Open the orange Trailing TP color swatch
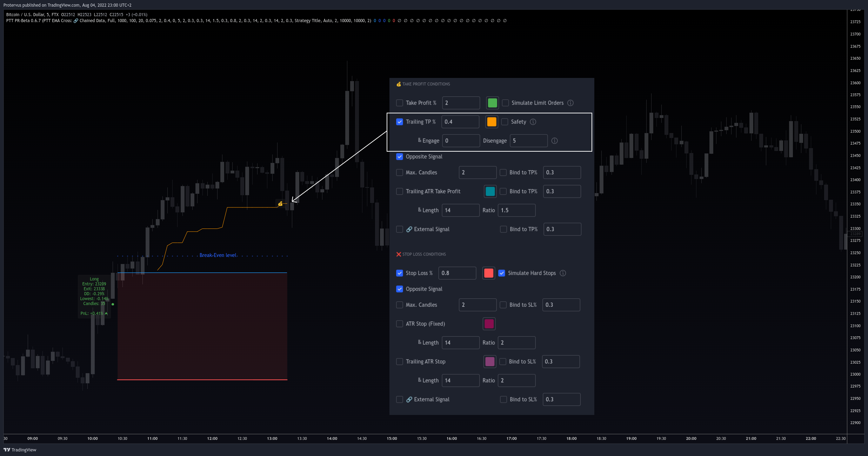 tap(492, 122)
